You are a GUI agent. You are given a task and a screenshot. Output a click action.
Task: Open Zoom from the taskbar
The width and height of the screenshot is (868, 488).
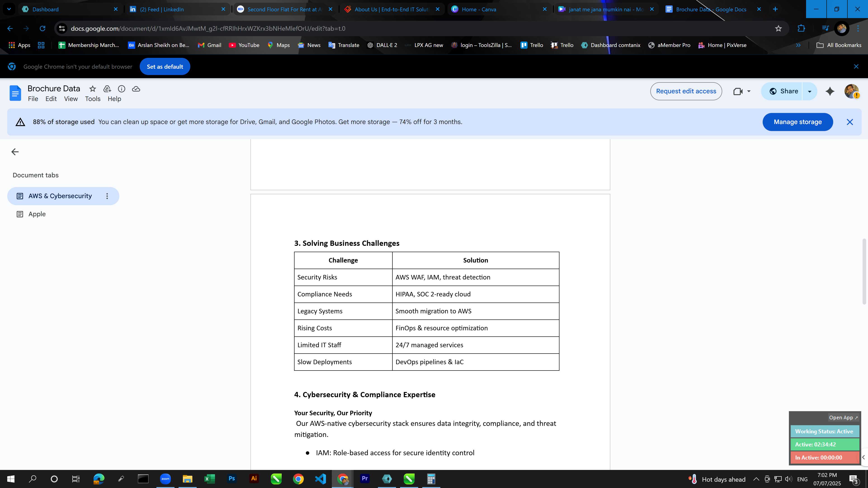tap(165, 479)
